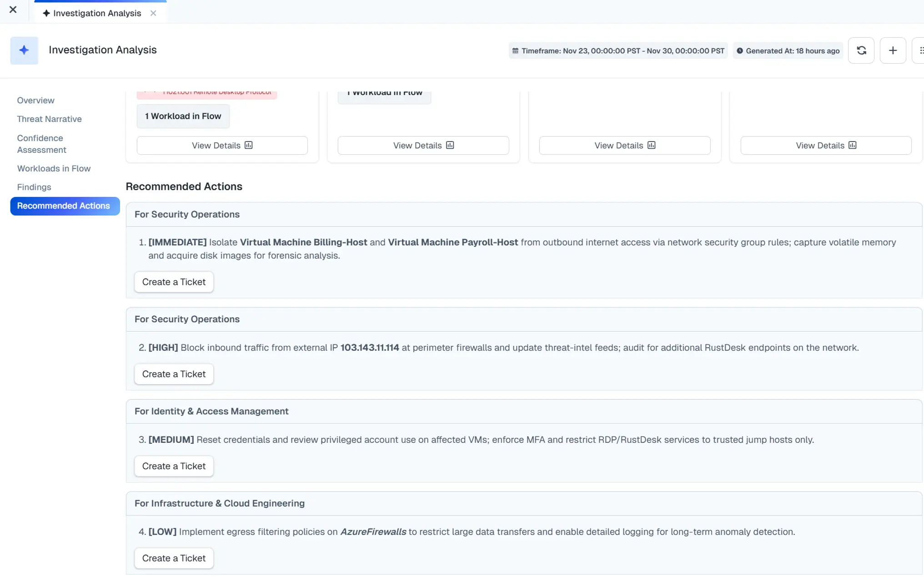Click 1 Workload in Flow badge
Screen dimensions: 924x578
point(183,116)
